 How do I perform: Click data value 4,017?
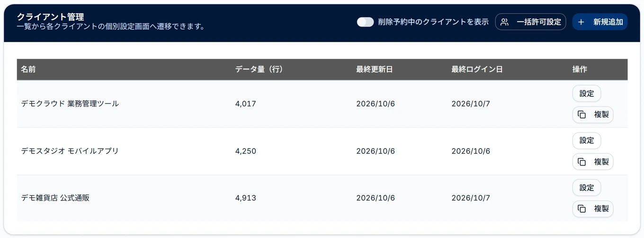pos(245,104)
